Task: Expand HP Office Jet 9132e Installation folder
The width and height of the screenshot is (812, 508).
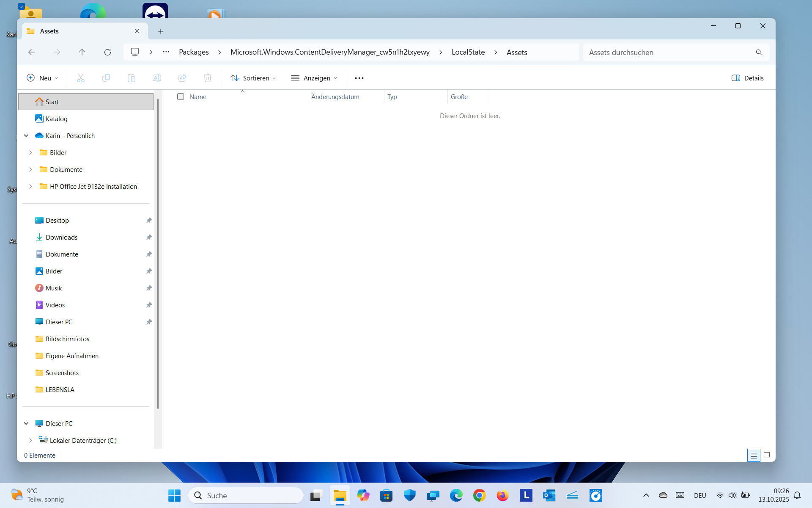Action: 30,186
